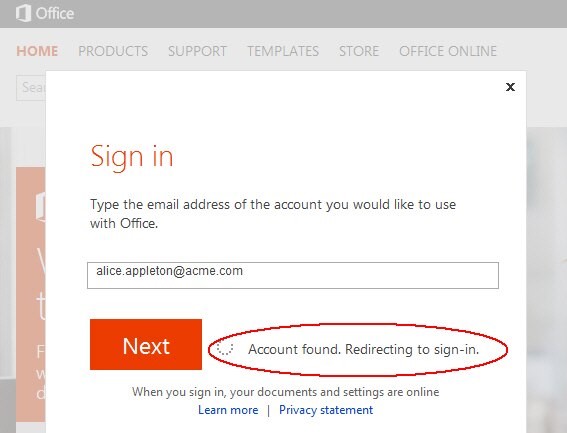Click the Sign in dialog heading
The height and width of the screenshot is (433, 567).
(x=132, y=157)
